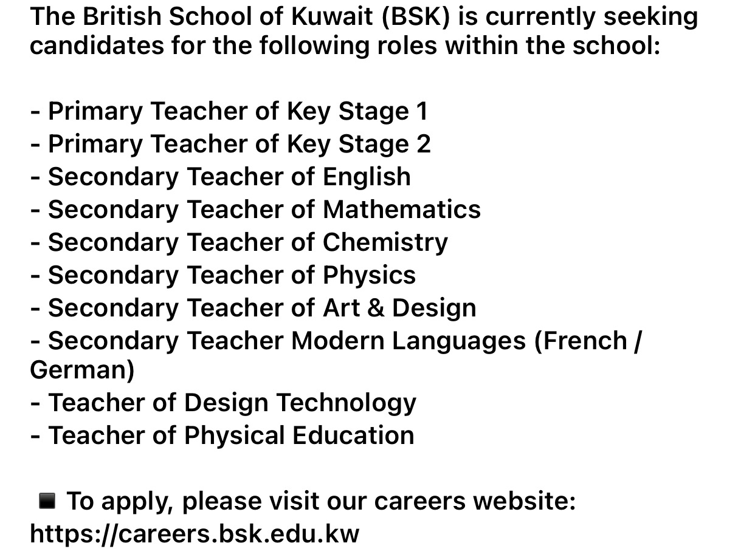Click the black square emoji icon
This screenshot has height=560, width=755.
(x=47, y=501)
